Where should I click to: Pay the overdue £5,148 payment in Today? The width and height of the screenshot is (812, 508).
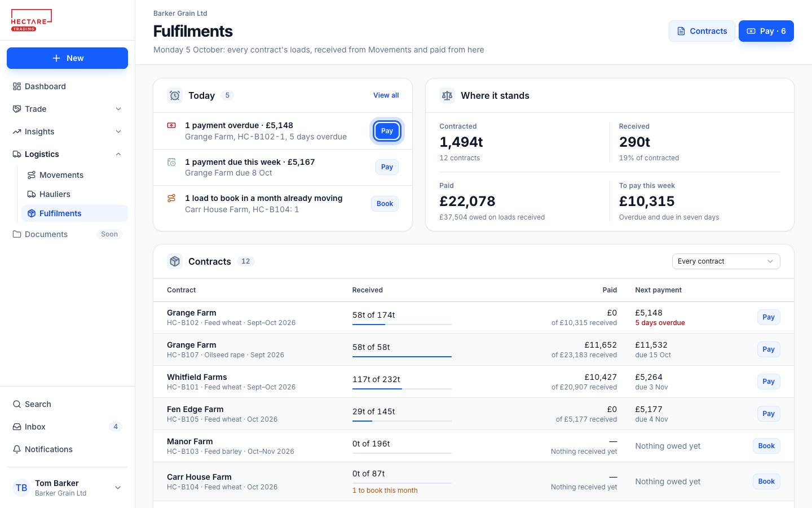387,131
